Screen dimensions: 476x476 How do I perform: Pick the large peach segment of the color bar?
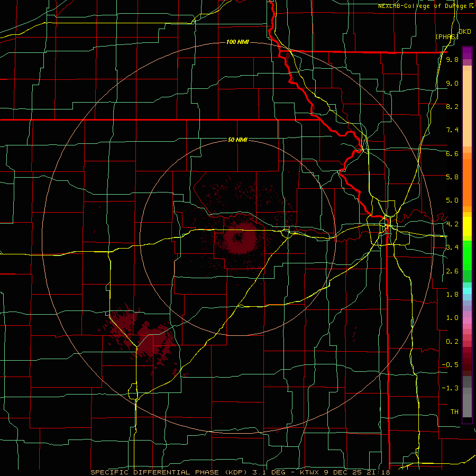467,108
